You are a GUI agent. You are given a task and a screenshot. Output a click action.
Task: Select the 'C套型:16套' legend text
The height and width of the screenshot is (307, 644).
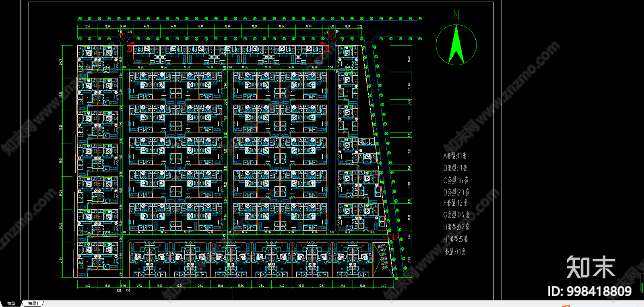click(x=456, y=180)
